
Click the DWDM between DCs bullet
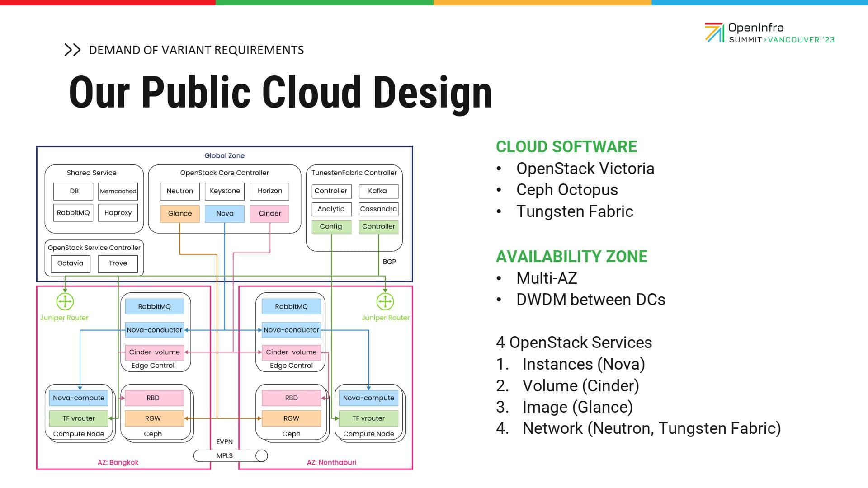(591, 300)
